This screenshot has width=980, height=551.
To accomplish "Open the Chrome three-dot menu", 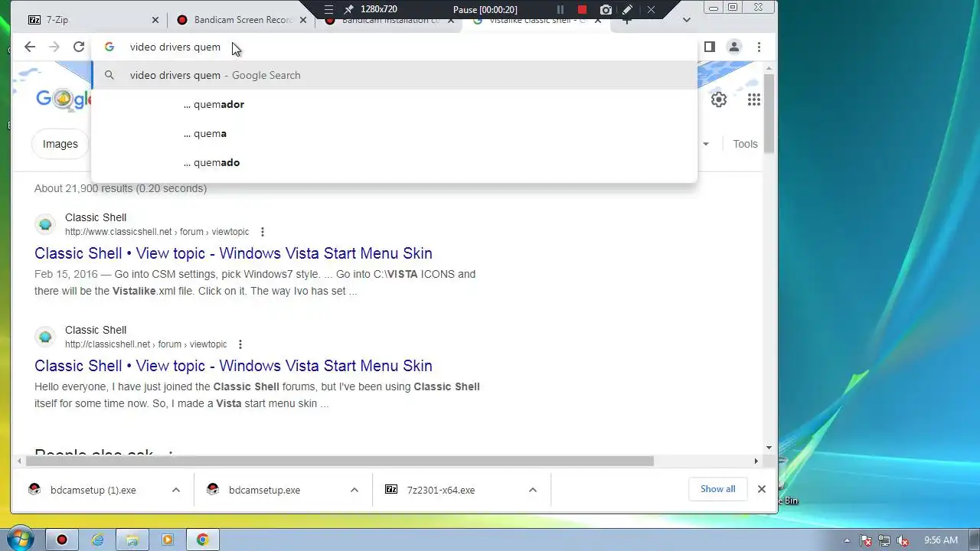I will click(x=759, y=47).
